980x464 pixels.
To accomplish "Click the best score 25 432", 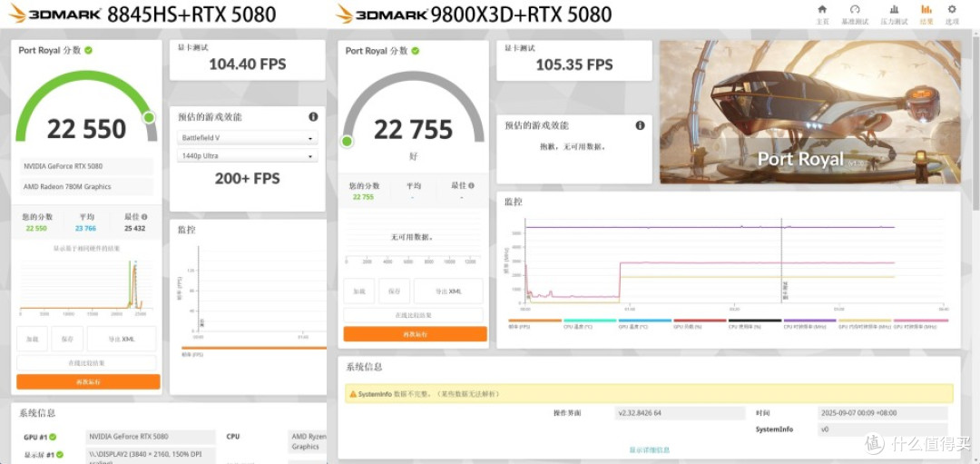I will click(x=134, y=228).
